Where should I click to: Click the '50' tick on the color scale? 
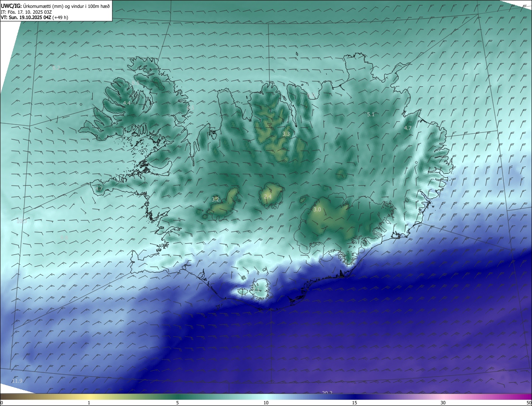pos(529,403)
